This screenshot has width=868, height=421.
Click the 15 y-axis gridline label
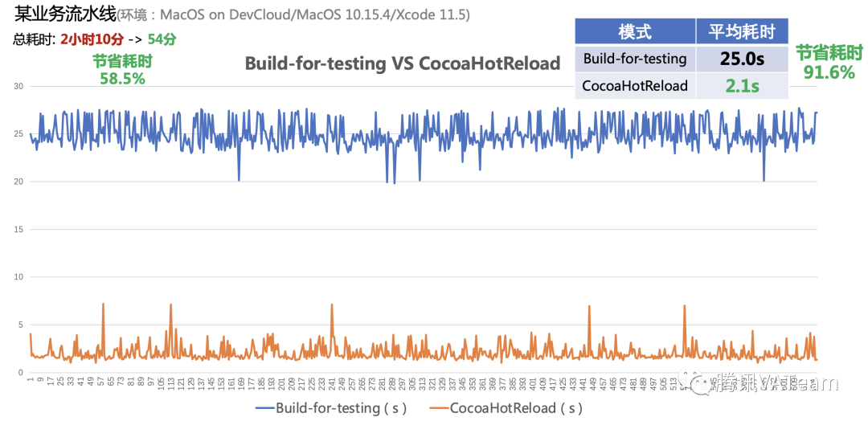(x=18, y=229)
